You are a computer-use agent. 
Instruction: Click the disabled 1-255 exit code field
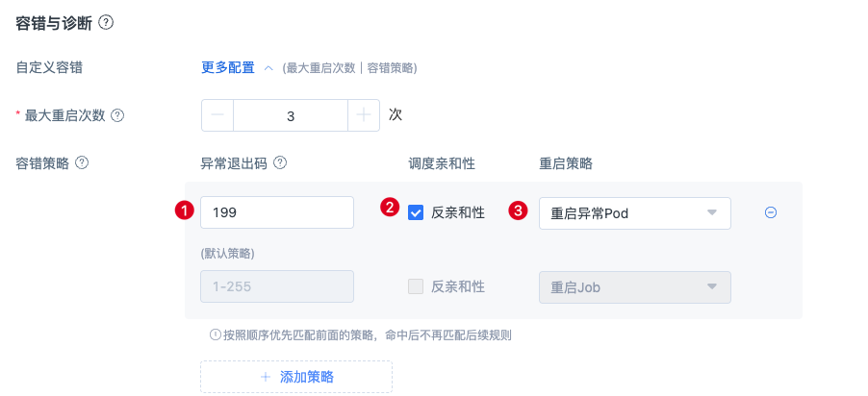pyautogui.click(x=277, y=286)
